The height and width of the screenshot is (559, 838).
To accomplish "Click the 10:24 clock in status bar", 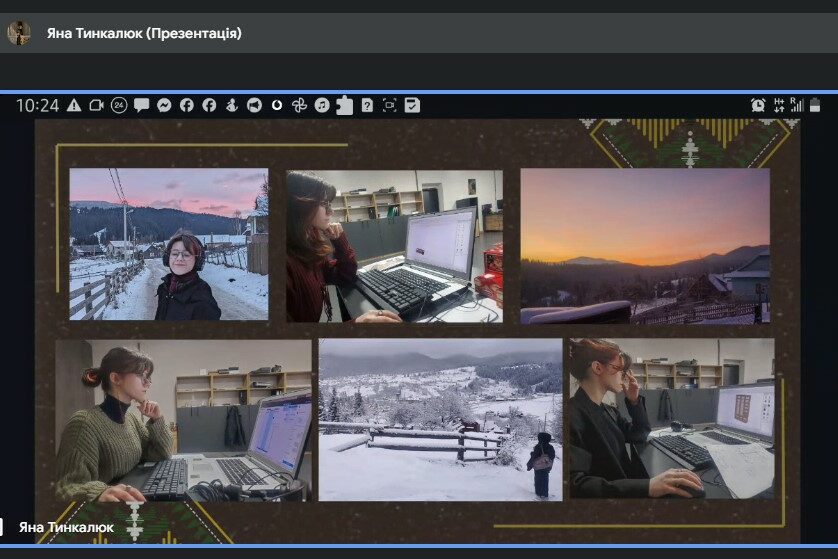I will pos(38,105).
